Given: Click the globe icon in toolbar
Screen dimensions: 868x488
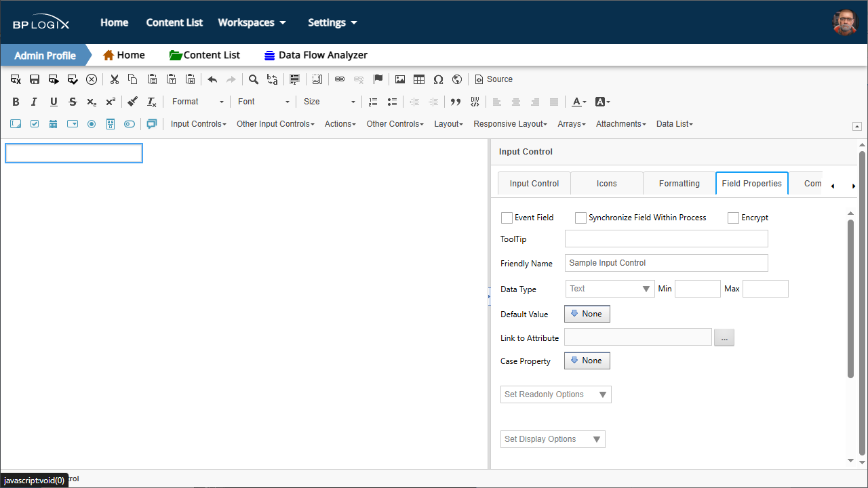Looking at the screenshot, I should 457,79.
